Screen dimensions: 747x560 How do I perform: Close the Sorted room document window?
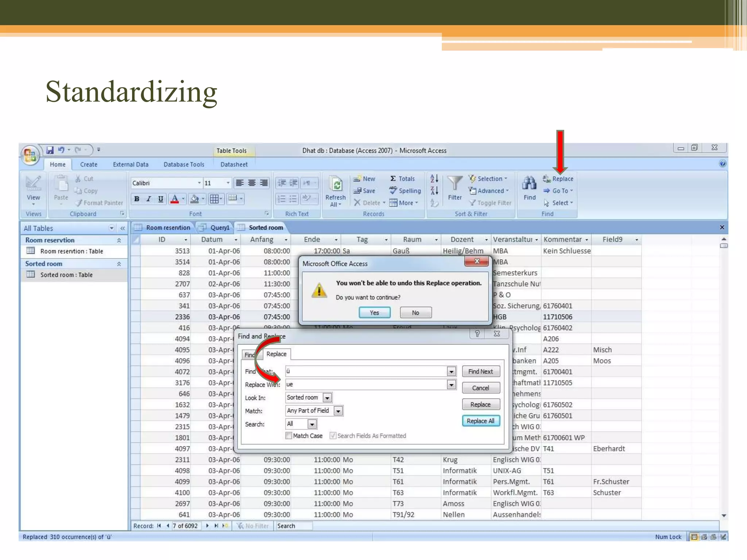click(722, 227)
